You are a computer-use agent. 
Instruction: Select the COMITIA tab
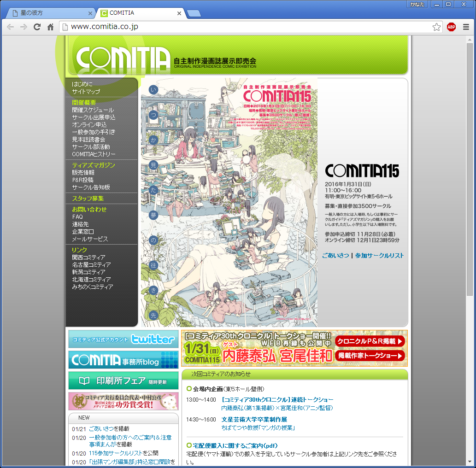(139, 13)
